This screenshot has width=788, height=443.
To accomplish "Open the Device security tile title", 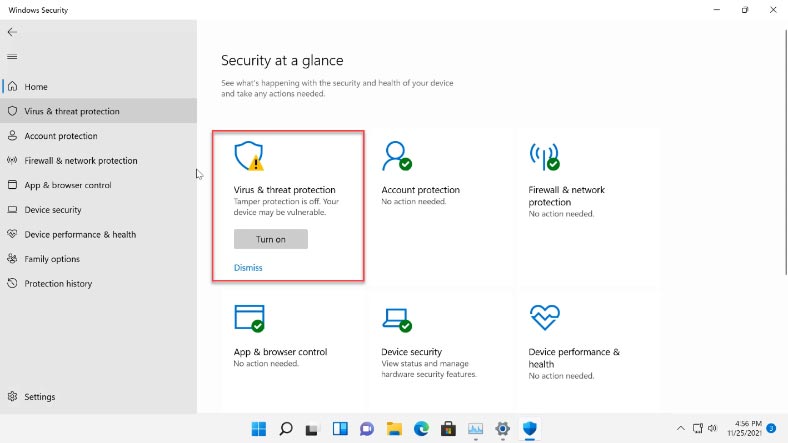I will click(x=412, y=352).
